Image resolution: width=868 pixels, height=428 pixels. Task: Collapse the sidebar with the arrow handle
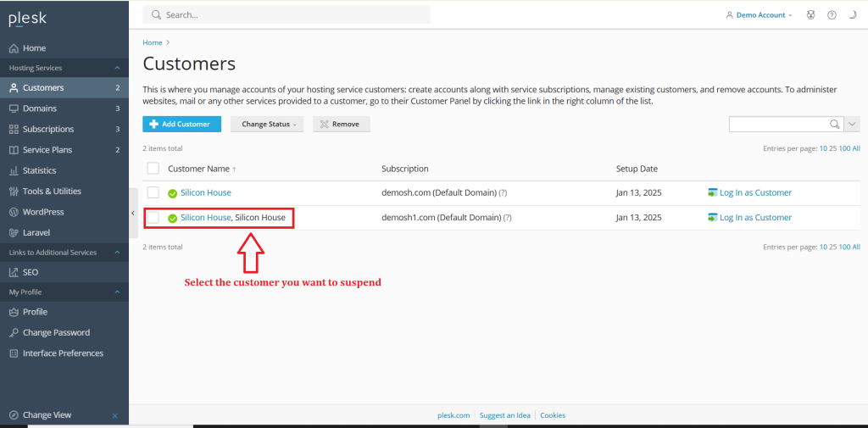(x=133, y=214)
